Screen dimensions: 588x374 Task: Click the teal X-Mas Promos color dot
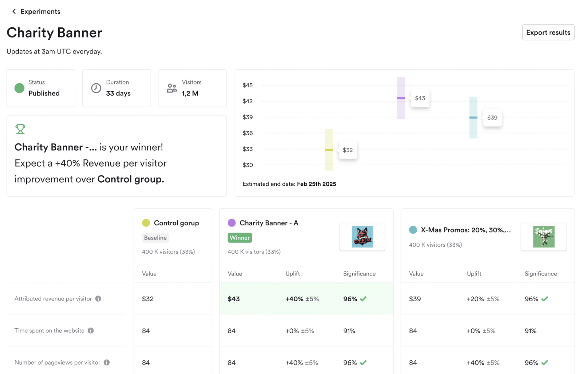coord(413,230)
